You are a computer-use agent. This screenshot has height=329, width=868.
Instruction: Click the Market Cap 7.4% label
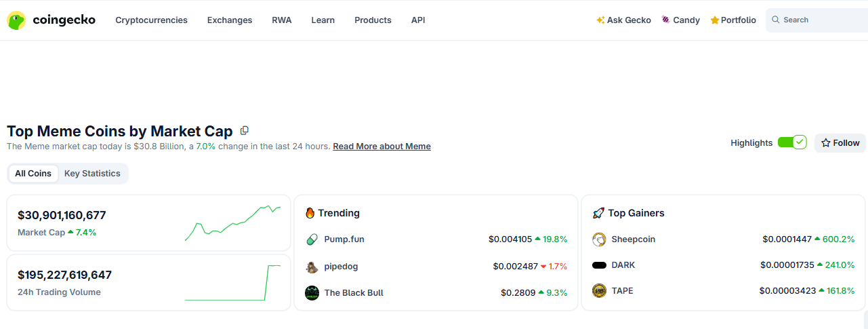[57, 233]
